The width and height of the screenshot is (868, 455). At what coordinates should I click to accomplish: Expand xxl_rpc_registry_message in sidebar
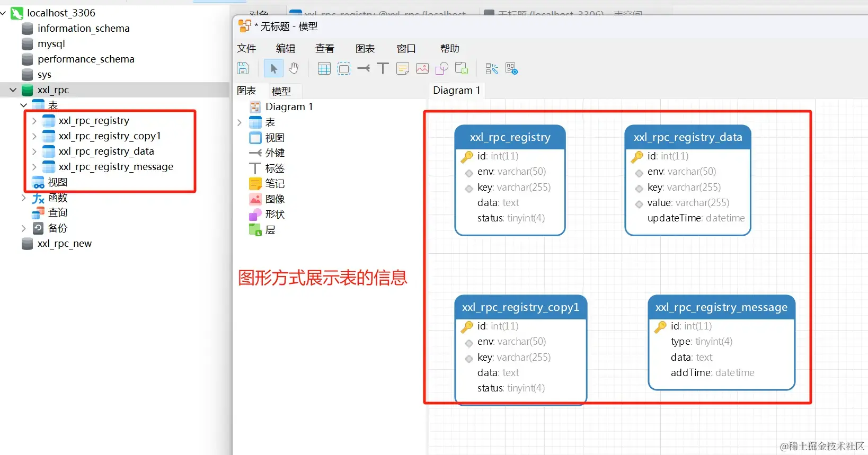(x=34, y=167)
